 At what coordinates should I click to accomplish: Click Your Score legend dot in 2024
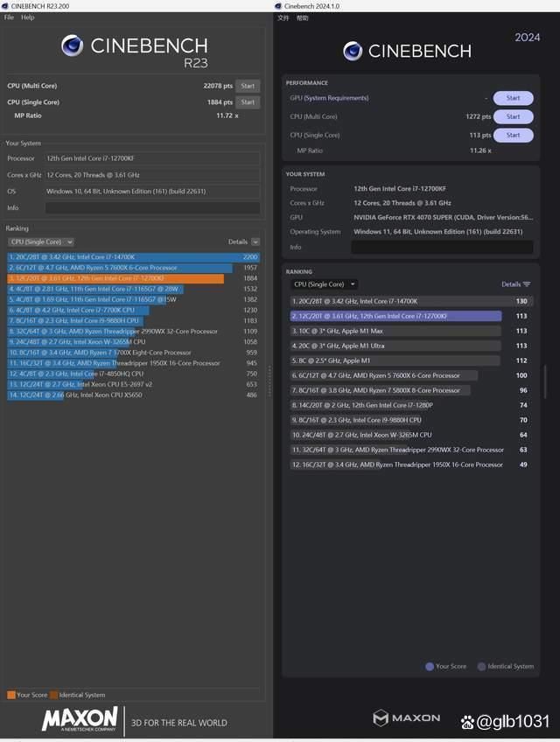coord(430,666)
